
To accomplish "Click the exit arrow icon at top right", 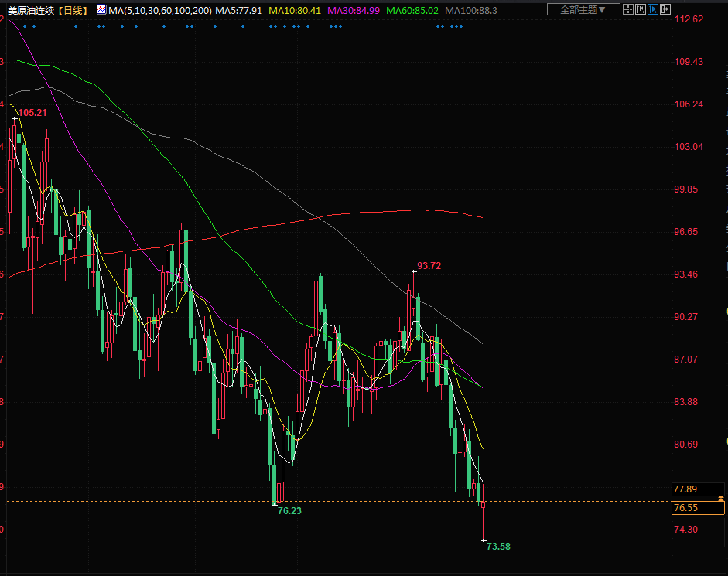I will 665,10.
